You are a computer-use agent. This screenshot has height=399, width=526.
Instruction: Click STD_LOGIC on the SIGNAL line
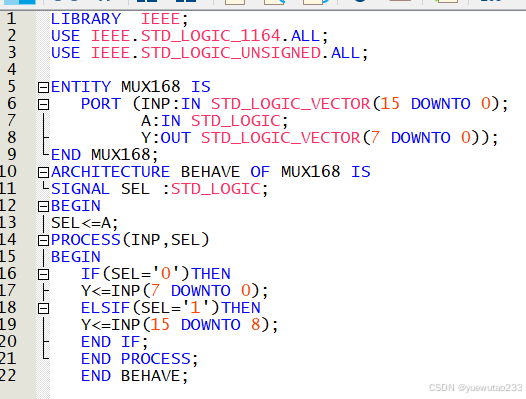[x=216, y=189]
